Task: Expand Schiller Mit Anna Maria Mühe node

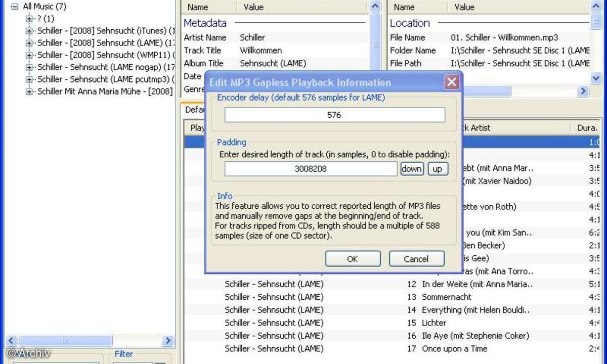Action: pyautogui.click(x=29, y=92)
